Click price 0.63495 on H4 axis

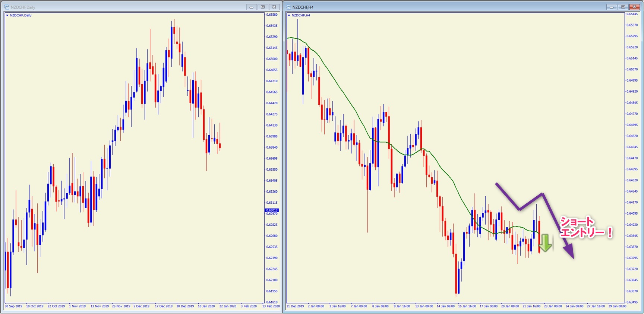[632, 302]
